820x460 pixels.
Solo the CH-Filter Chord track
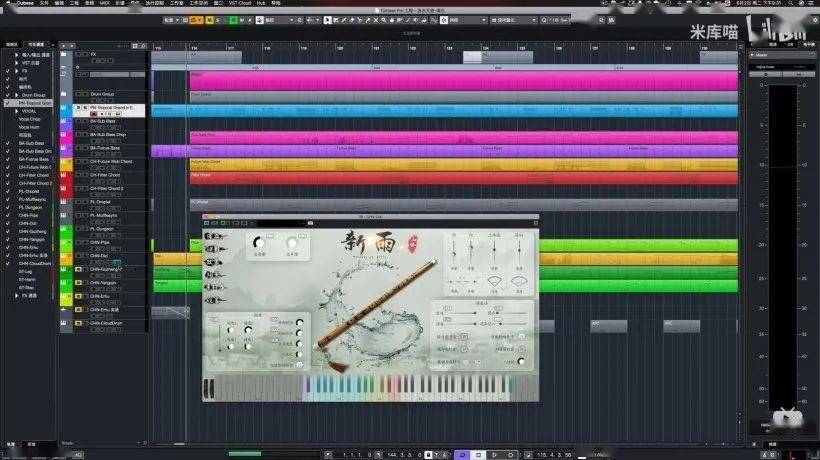(x=85, y=175)
